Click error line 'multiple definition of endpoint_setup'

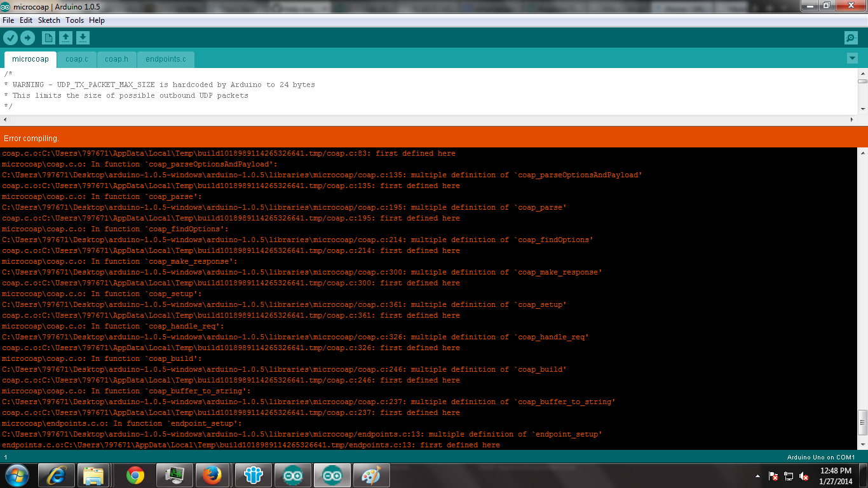click(302, 434)
